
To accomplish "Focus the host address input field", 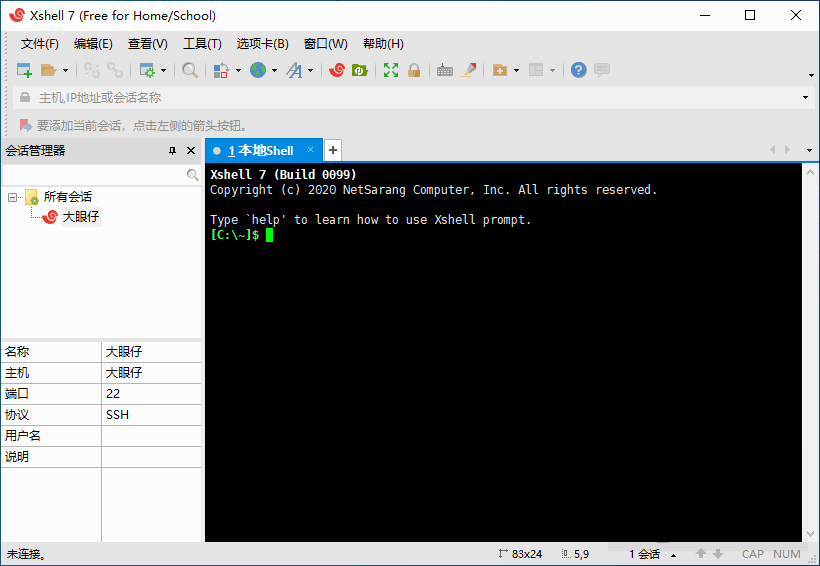I will click(413, 97).
